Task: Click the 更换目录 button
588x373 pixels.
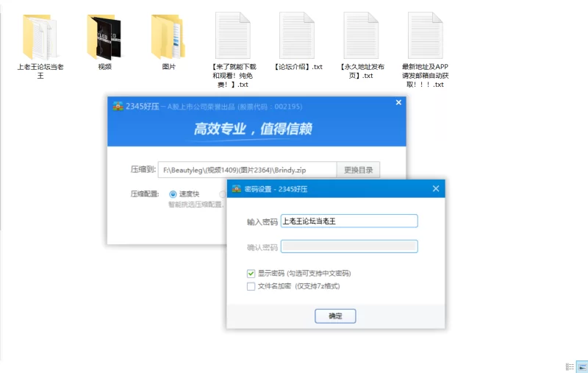Action: 358,170
